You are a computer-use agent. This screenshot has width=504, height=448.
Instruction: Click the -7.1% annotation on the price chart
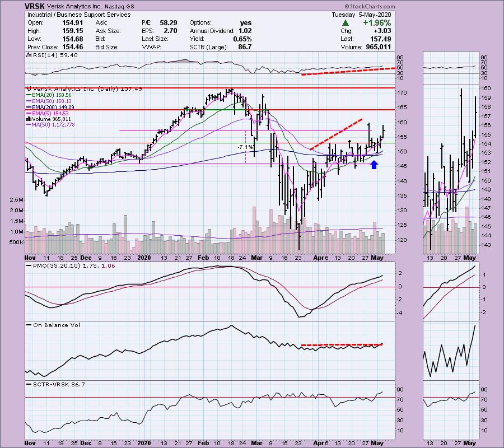(x=245, y=147)
